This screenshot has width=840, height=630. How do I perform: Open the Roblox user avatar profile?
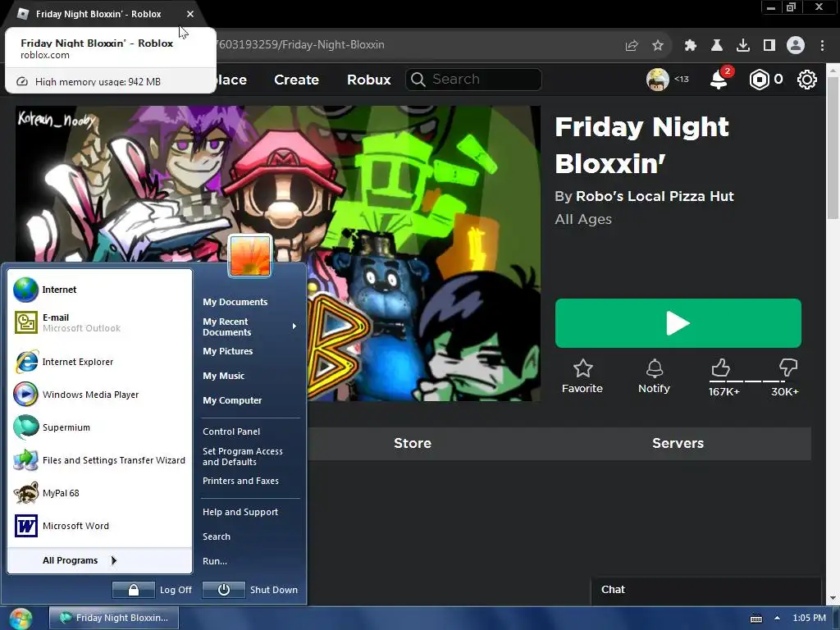[x=657, y=80]
